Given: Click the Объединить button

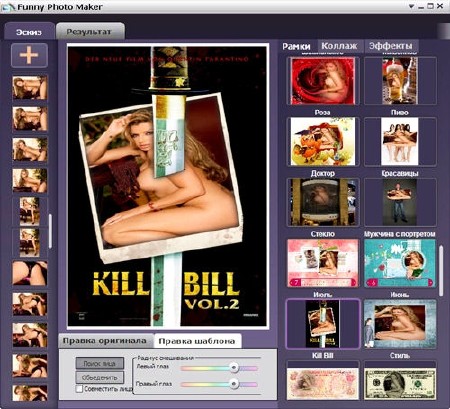Looking at the screenshot, I should pyautogui.click(x=100, y=377).
